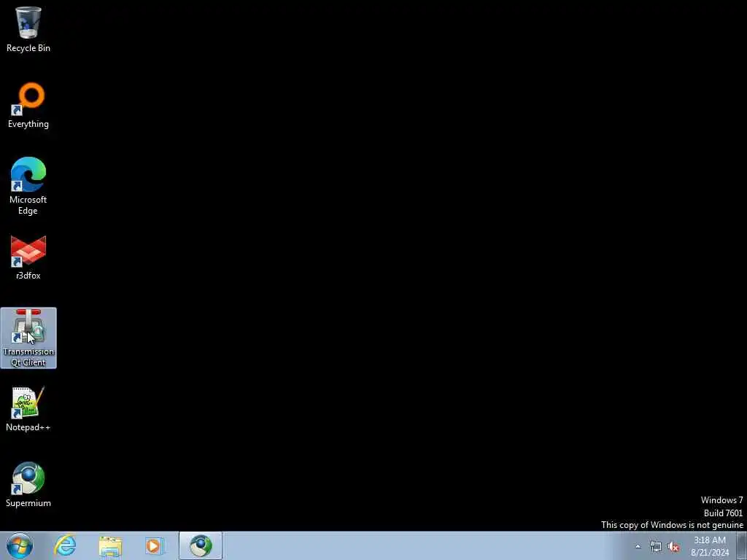Screen dimensions: 747x560
Task: Open the network status tray icon
Action: (656, 547)
